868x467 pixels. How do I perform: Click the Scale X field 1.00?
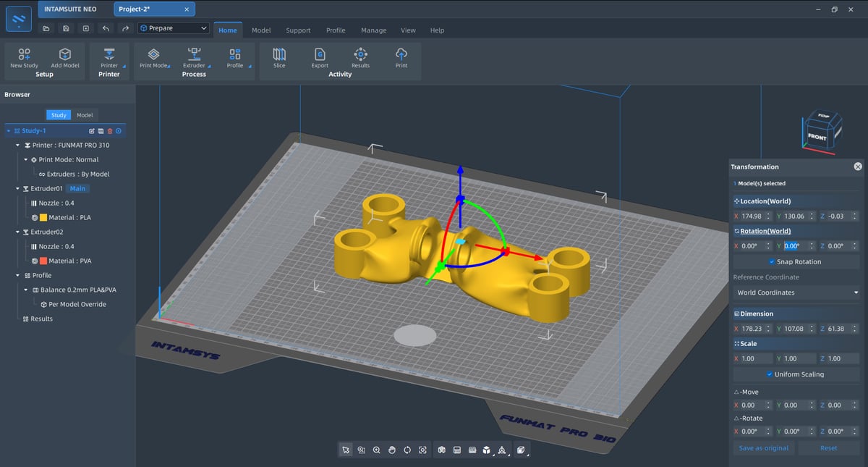coord(752,359)
